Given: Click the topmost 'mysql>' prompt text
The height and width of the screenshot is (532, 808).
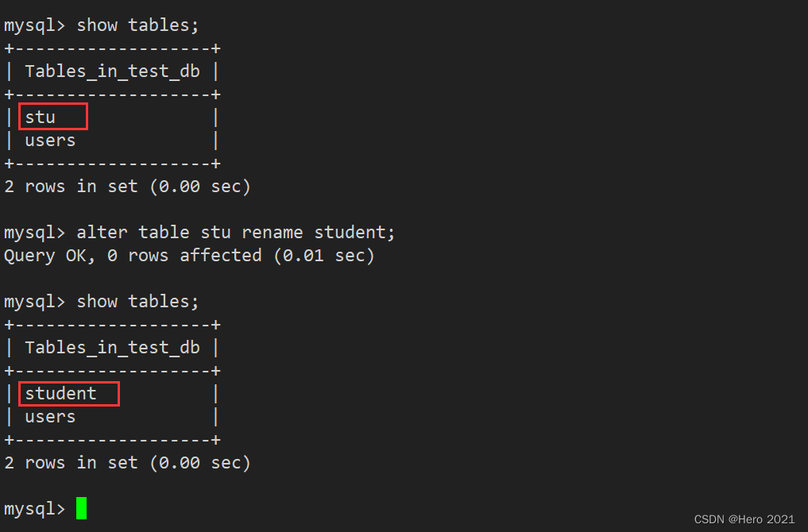Looking at the screenshot, I should click(34, 25).
